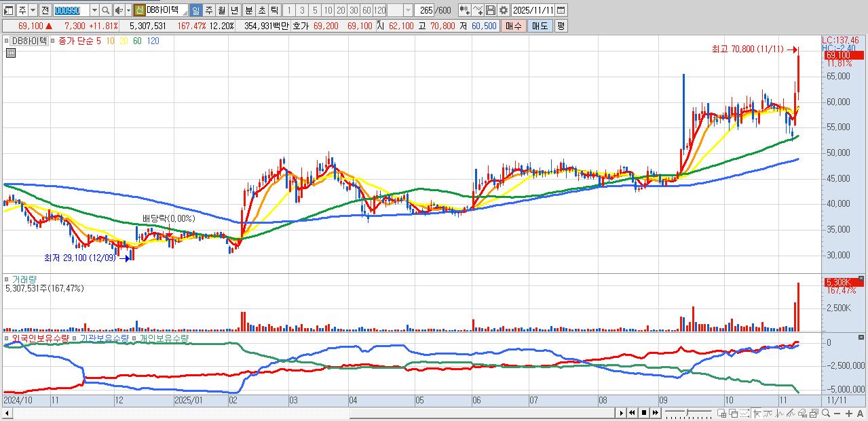
Task: Click the zoom level slider in bottom toolbar
Action: (x=688, y=413)
